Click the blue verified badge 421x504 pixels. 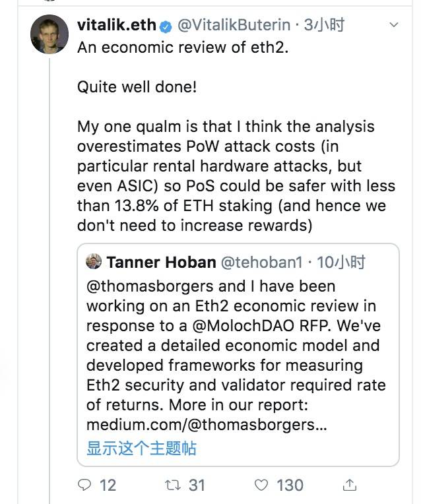pyautogui.click(x=166, y=27)
